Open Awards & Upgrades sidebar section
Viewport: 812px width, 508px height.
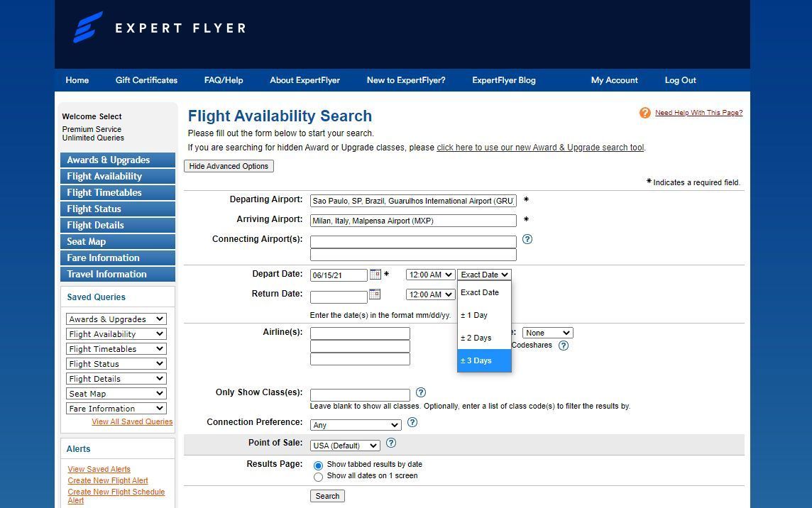(118, 160)
